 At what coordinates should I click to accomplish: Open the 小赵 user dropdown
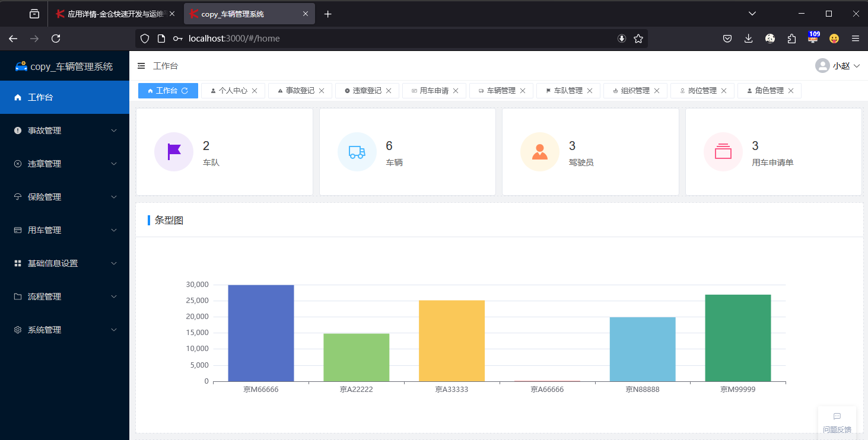[838, 66]
